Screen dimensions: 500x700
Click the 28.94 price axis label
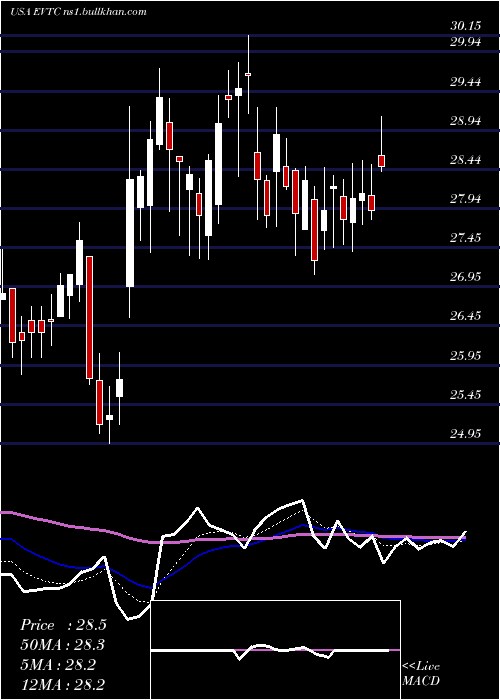465,121
